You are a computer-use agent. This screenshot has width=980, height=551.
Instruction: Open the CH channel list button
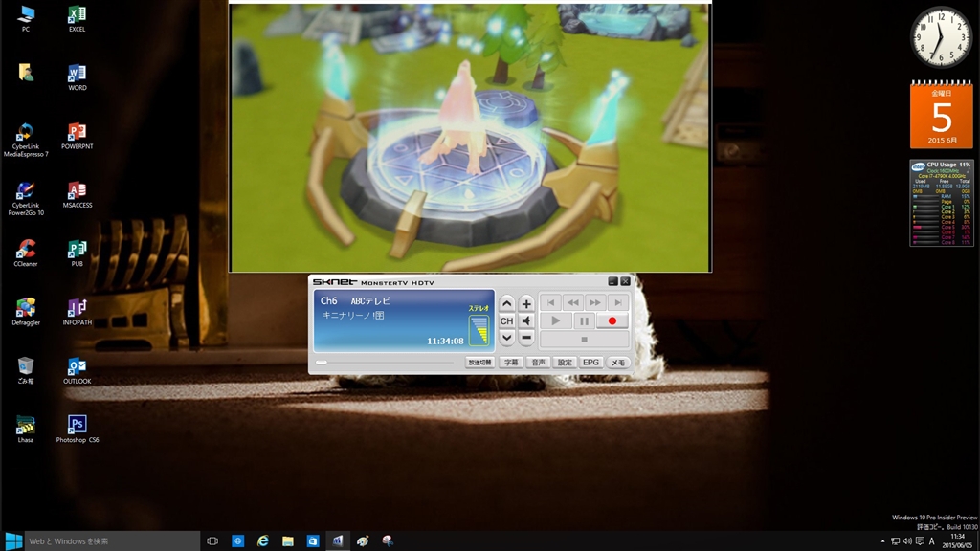pyautogui.click(x=507, y=321)
